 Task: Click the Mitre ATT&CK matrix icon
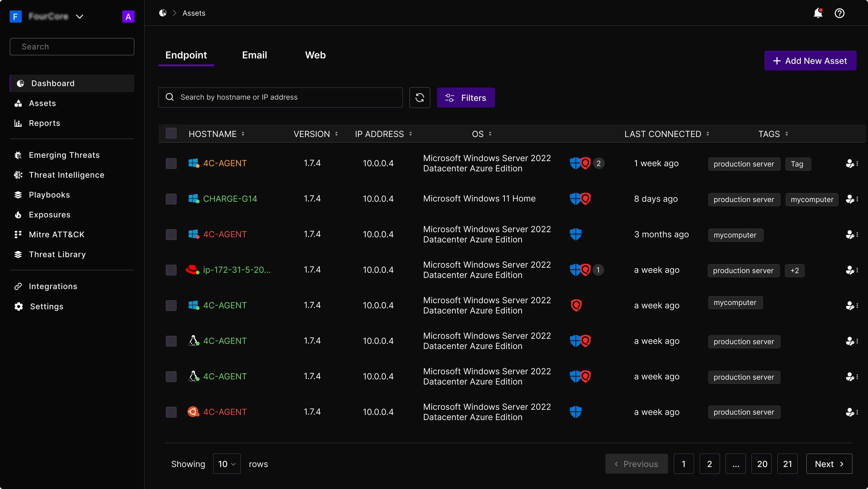pyautogui.click(x=18, y=235)
